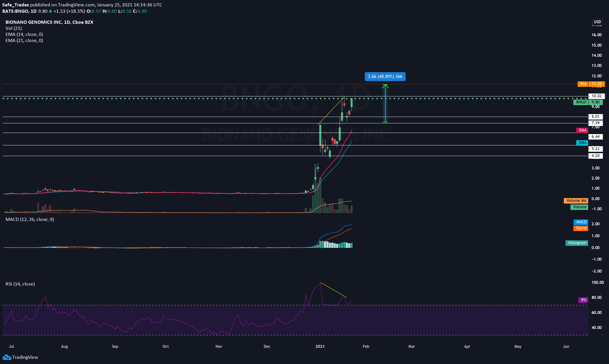The width and height of the screenshot is (609, 364).
Task: Click the BIONANO GENOMICS INC legend title
Action: pyautogui.click(x=49, y=22)
